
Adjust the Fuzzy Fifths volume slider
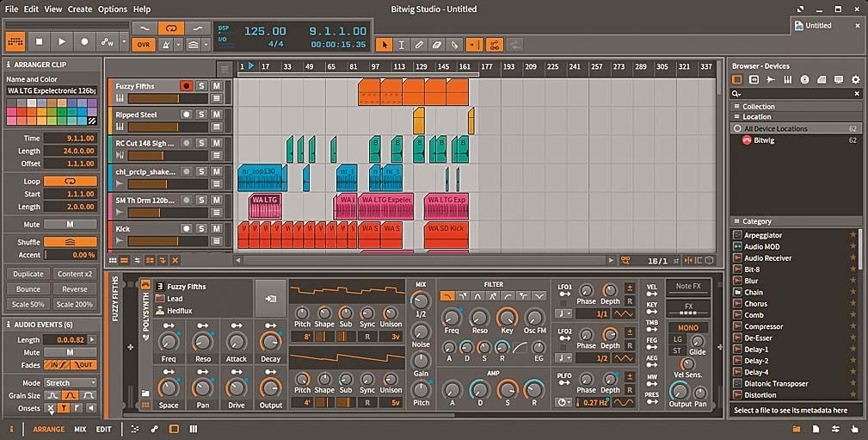tap(167, 99)
